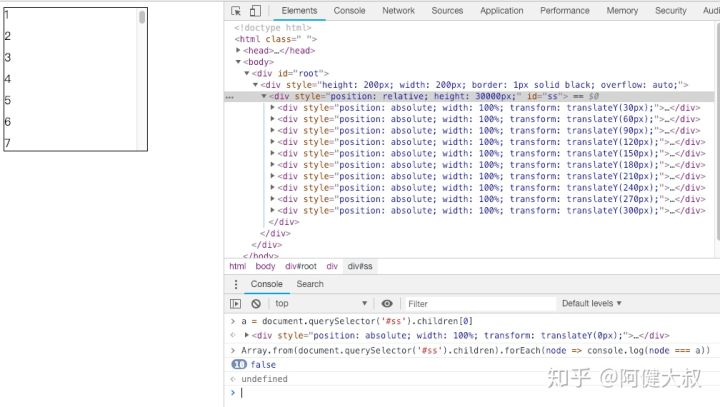The width and height of the screenshot is (720, 407).
Task: Click the html class line in DOM tree
Action: click(276, 39)
